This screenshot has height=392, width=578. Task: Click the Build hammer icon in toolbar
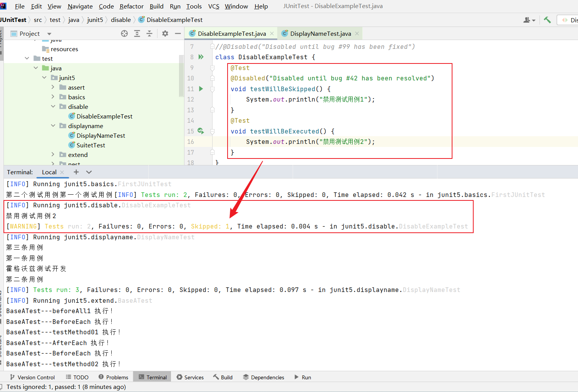(547, 20)
